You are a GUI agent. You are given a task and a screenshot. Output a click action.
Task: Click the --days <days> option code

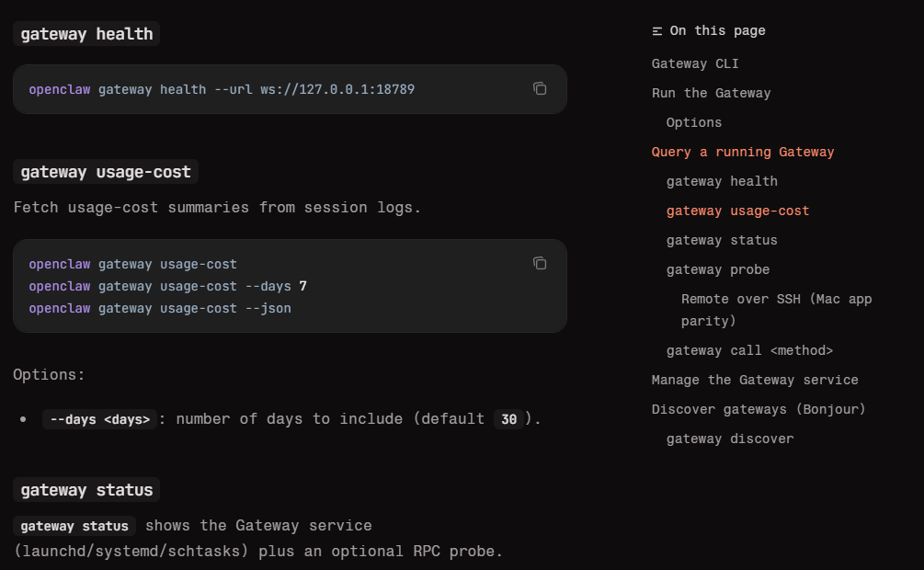coord(99,419)
